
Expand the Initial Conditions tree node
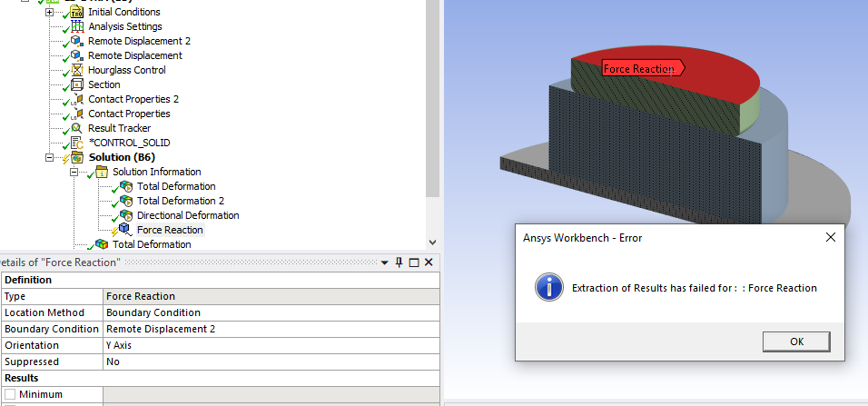point(49,12)
